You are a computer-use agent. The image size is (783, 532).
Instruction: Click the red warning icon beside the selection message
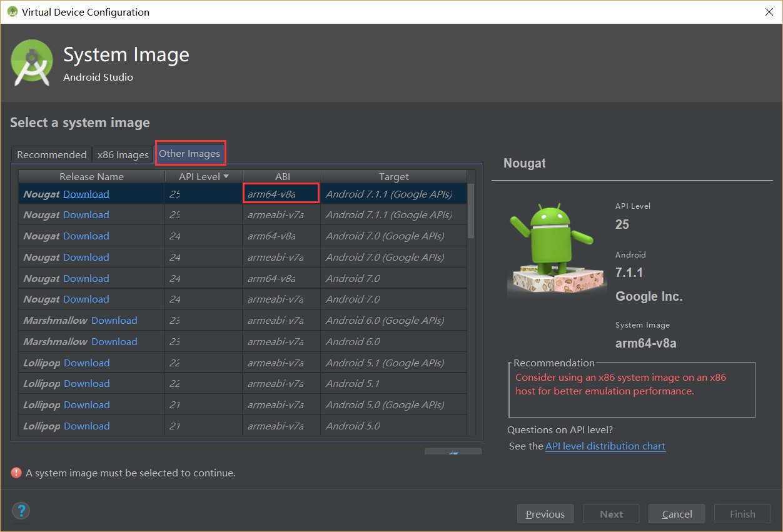pos(16,473)
